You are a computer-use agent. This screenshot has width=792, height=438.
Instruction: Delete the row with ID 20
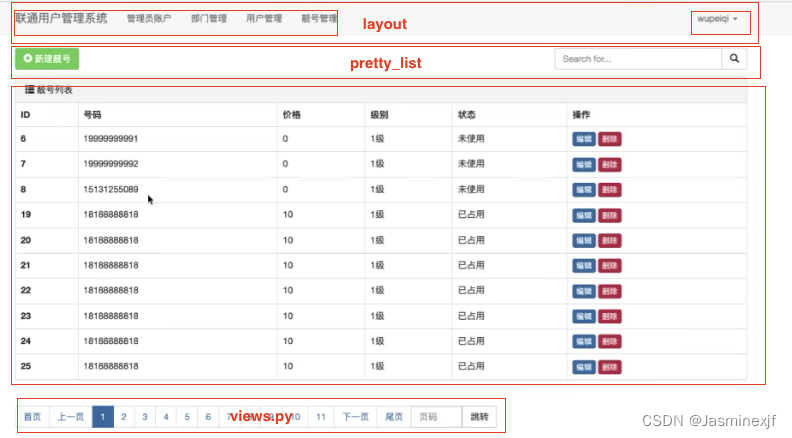(610, 240)
